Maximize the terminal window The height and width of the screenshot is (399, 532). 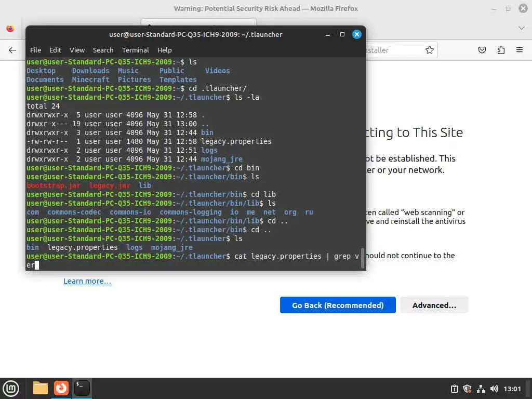pyautogui.click(x=342, y=34)
